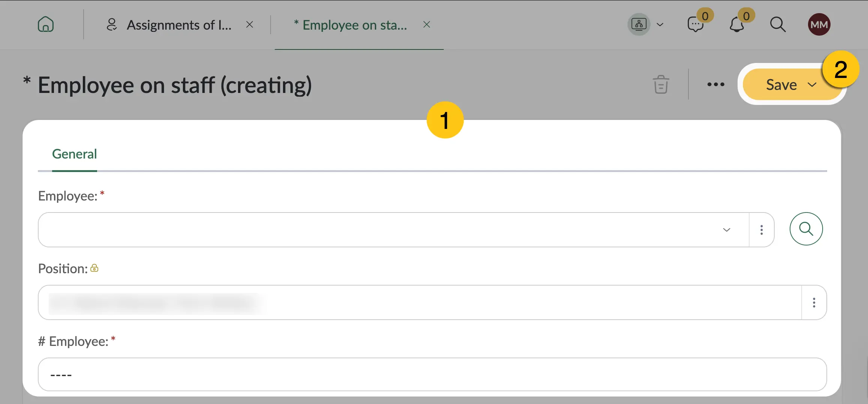Click the # Employee input field

click(x=432, y=374)
